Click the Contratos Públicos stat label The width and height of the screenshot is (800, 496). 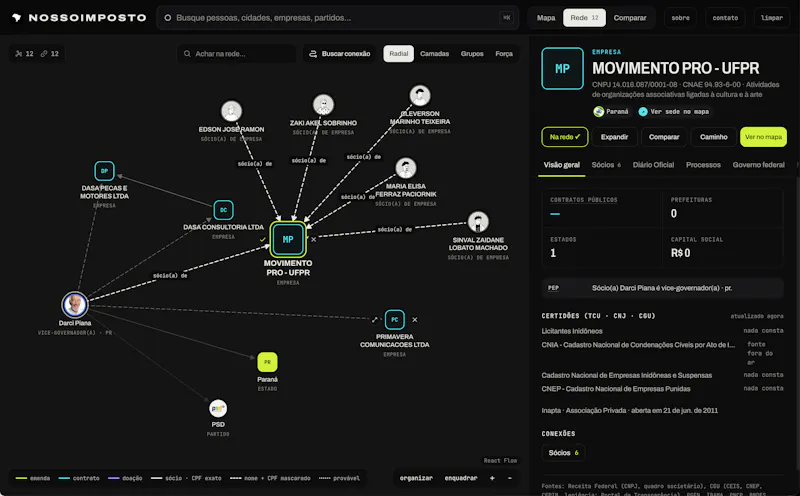tap(584, 200)
